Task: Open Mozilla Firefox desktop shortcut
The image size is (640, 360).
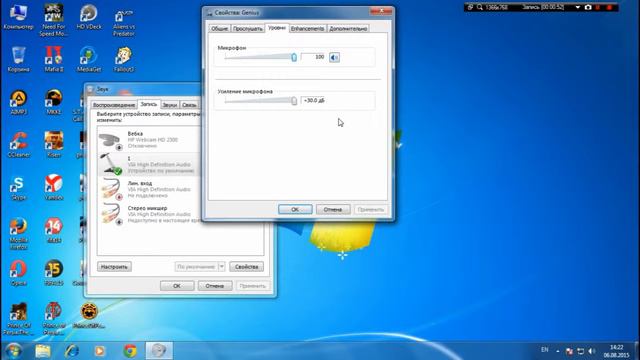Action: (x=18, y=233)
